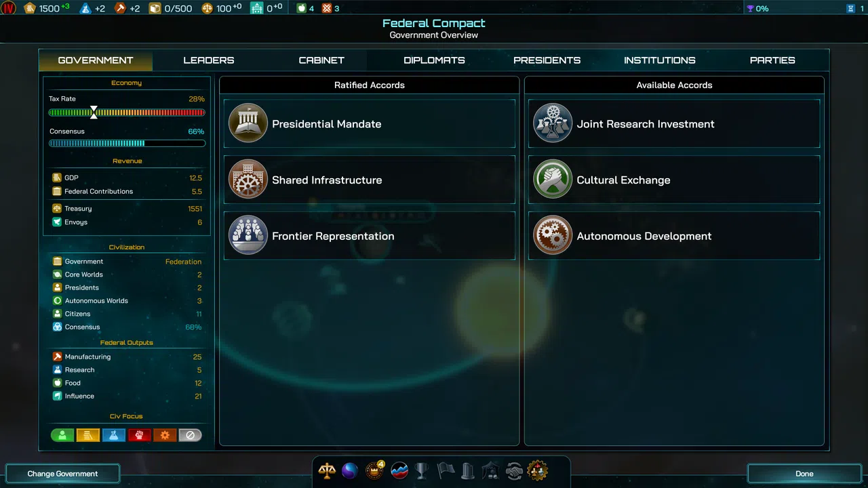Select the Shared Infrastructure accord label
The height and width of the screenshot is (488, 868).
pyautogui.click(x=327, y=180)
